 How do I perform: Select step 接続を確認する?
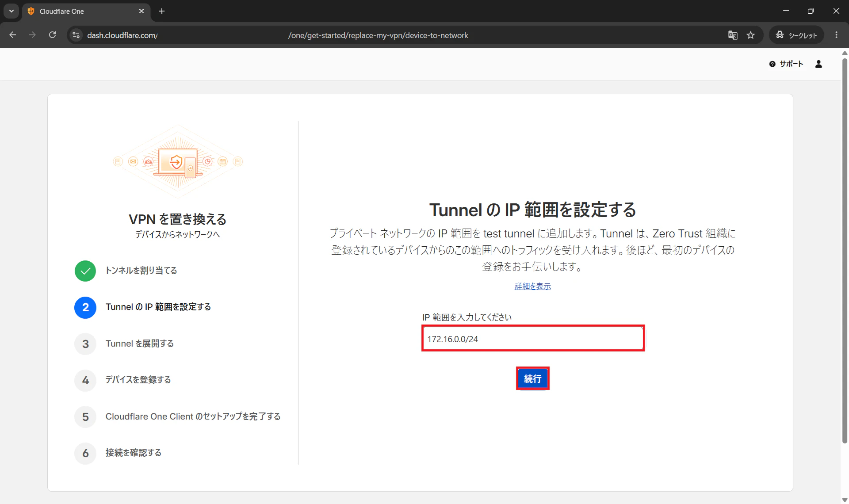click(x=133, y=453)
